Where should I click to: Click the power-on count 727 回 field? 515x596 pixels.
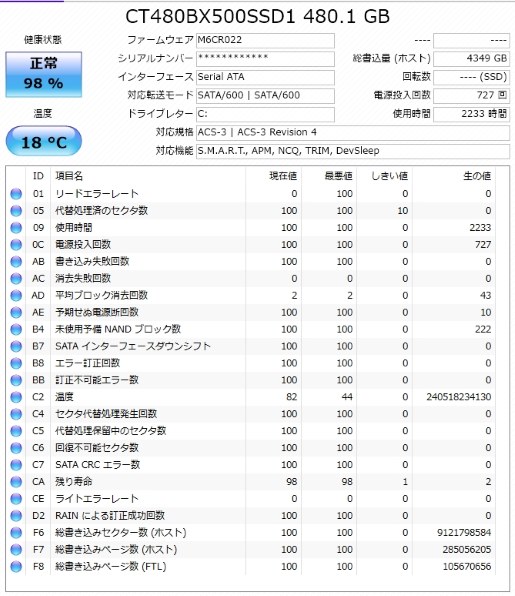pyautogui.click(x=471, y=95)
